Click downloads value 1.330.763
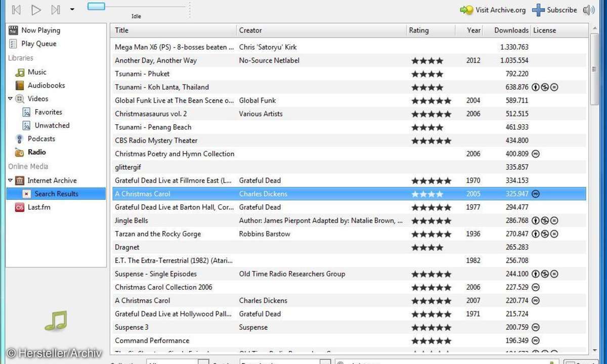Viewport: 607px width, 364px height. 514,47
